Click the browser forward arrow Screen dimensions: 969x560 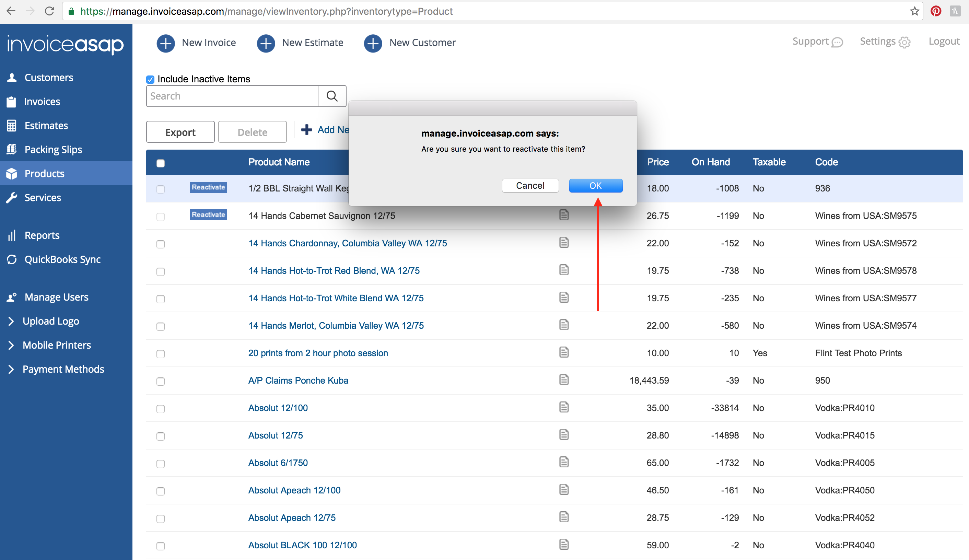(x=30, y=11)
